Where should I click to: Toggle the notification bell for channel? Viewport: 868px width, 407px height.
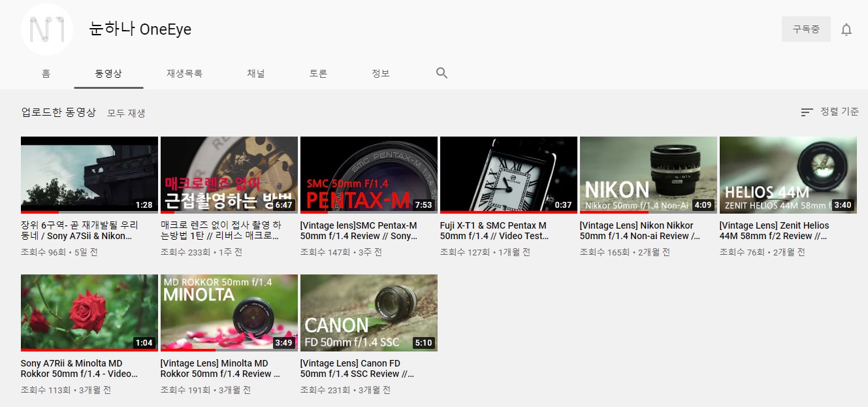click(846, 29)
